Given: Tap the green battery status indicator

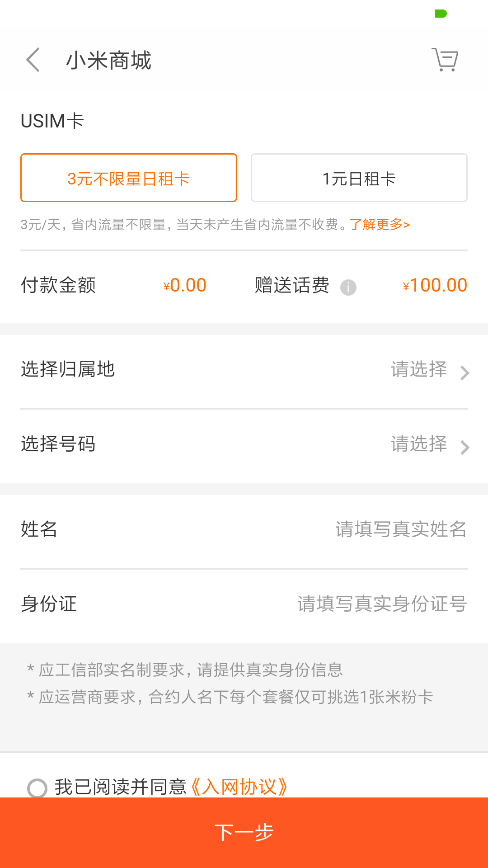Looking at the screenshot, I should click(x=441, y=14).
